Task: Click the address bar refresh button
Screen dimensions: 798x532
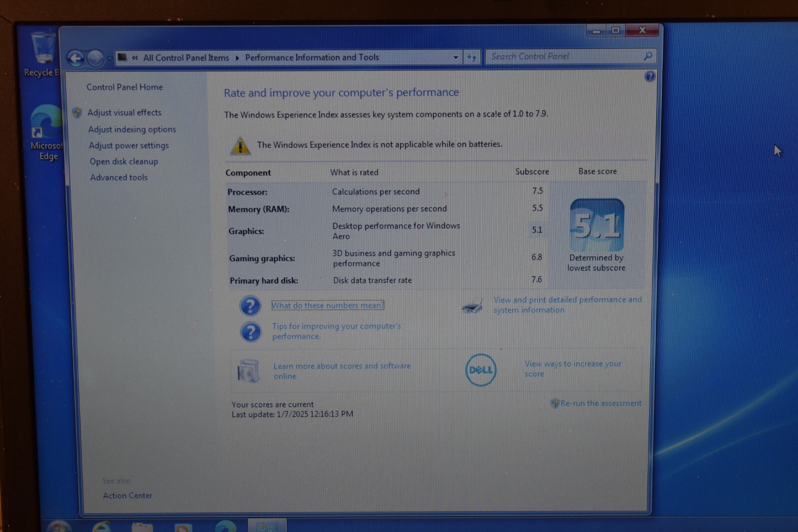Action: (x=472, y=57)
